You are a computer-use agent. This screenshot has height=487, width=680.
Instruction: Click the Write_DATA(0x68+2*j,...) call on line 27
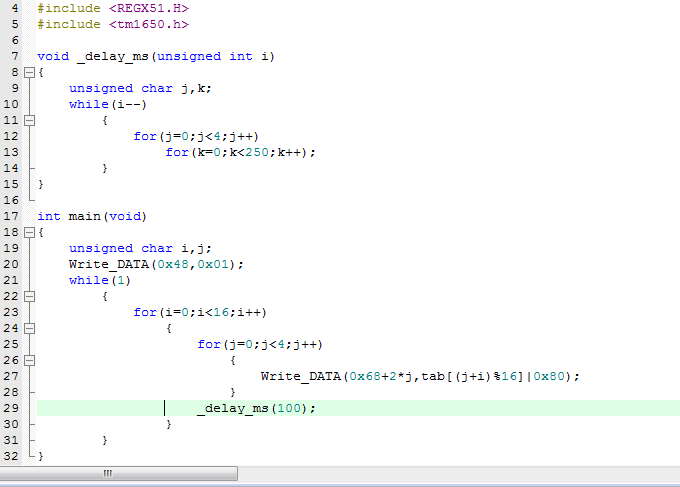point(420,376)
